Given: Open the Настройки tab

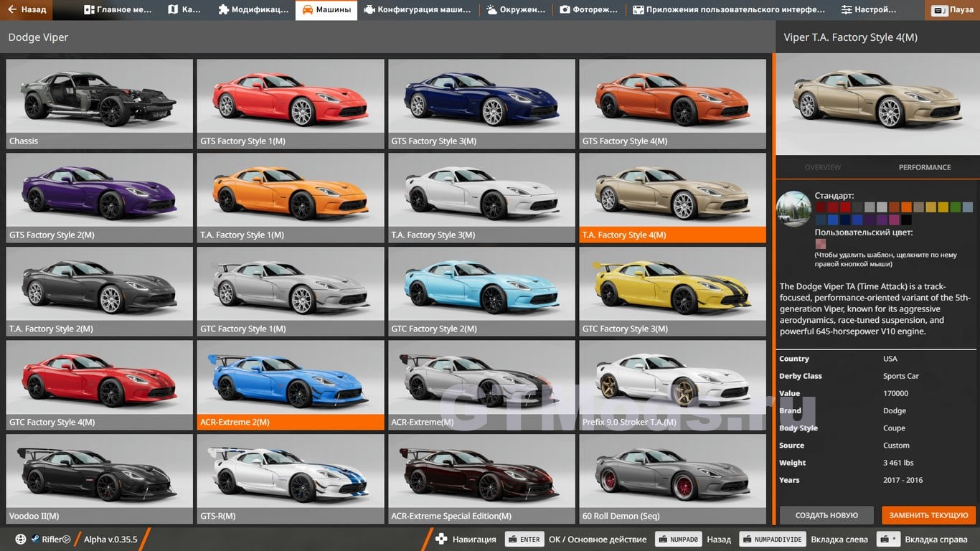Looking at the screenshot, I should pos(869,10).
